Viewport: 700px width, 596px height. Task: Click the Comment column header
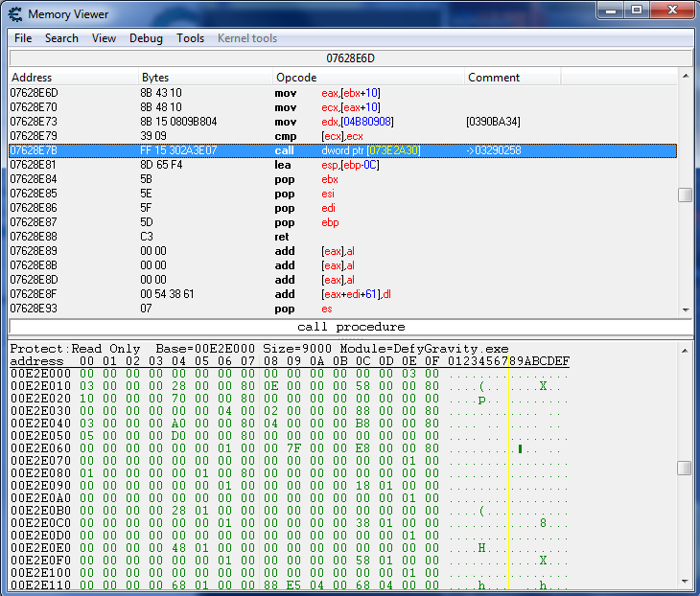[x=571, y=78]
